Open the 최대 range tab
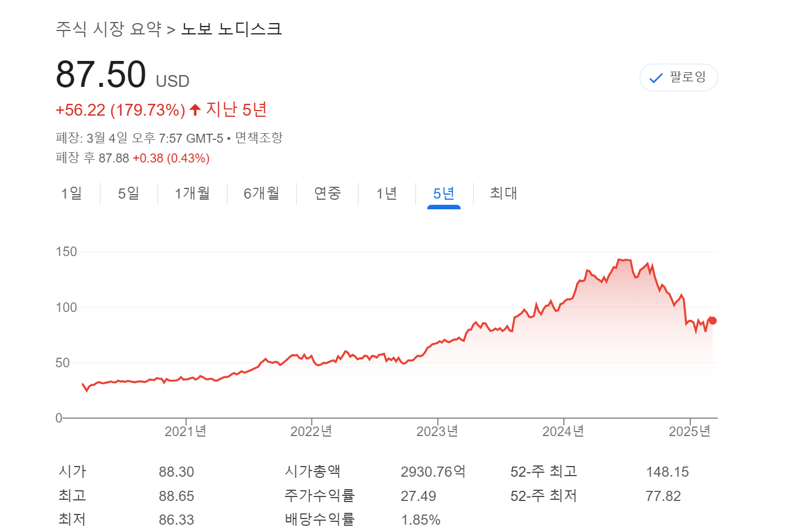The image size is (788, 532). click(x=504, y=194)
